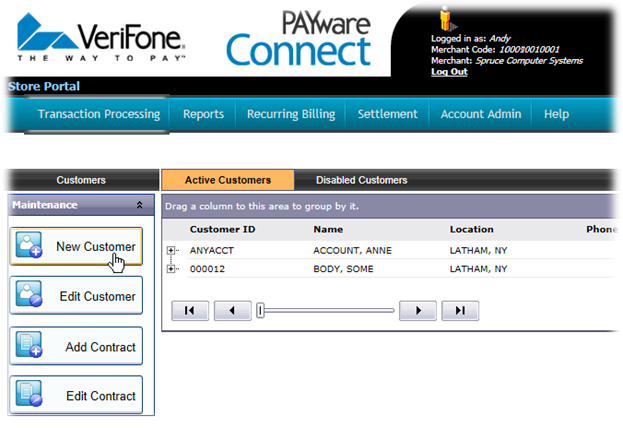Click the name ACCOUNT, ANNE
This screenshot has width=623, height=428.
(x=352, y=250)
